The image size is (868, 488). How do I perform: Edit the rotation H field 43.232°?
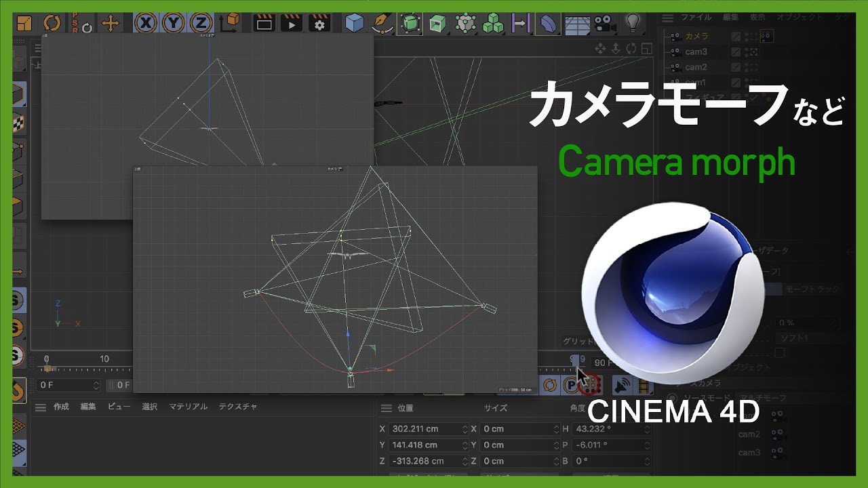(611, 429)
